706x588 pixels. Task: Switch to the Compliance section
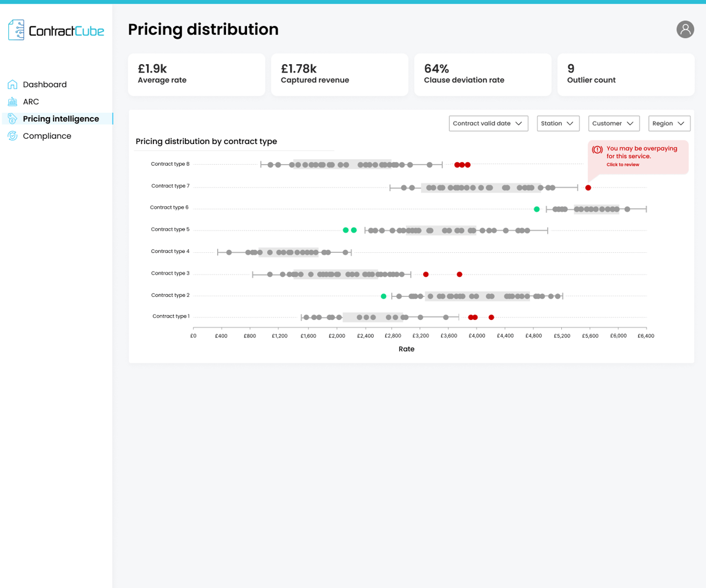pyautogui.click(x=46, y=136)
